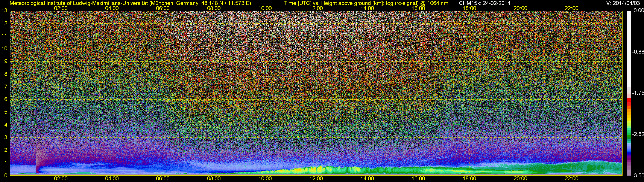644x182 pixels.
Task: Click the red segment of the color scale bar
Action: [629, 102]
